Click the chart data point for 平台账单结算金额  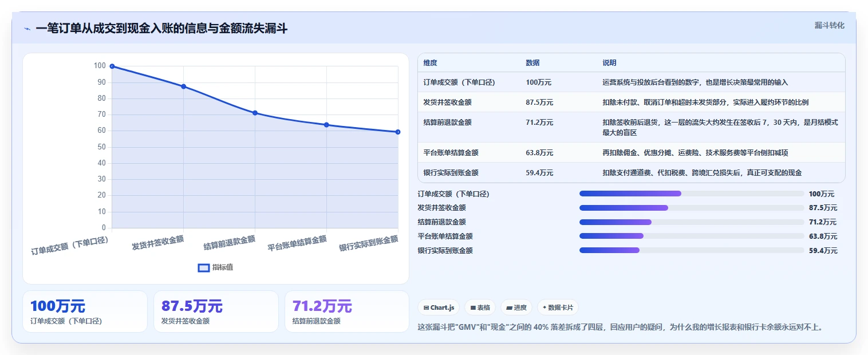326,125
